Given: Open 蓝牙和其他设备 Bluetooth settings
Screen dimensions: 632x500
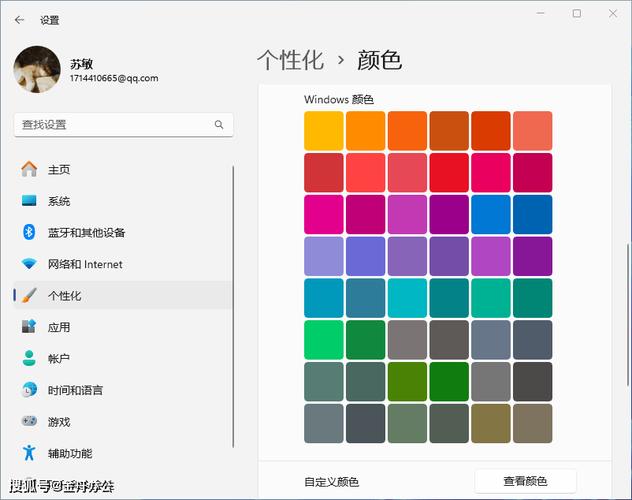Looking at the screenshot, I should [x=123, y=232].
